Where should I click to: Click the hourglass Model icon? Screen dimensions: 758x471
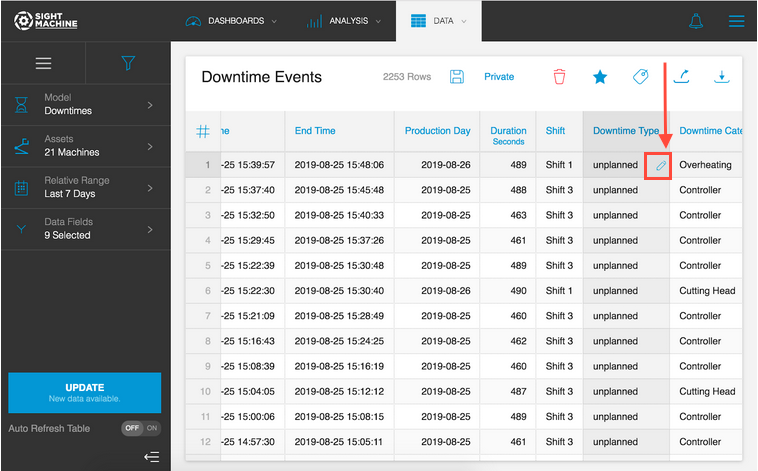tap(21, 105)
